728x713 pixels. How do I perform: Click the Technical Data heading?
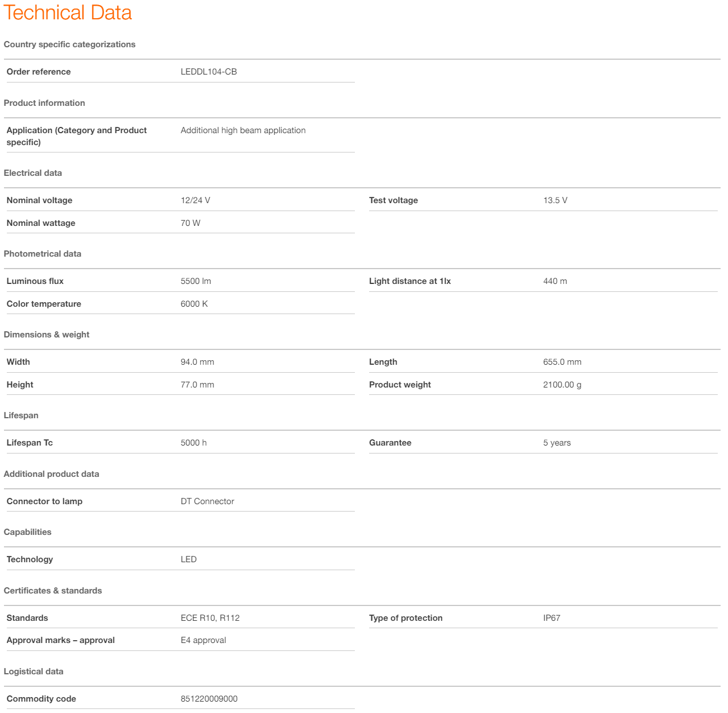(68, 13)
